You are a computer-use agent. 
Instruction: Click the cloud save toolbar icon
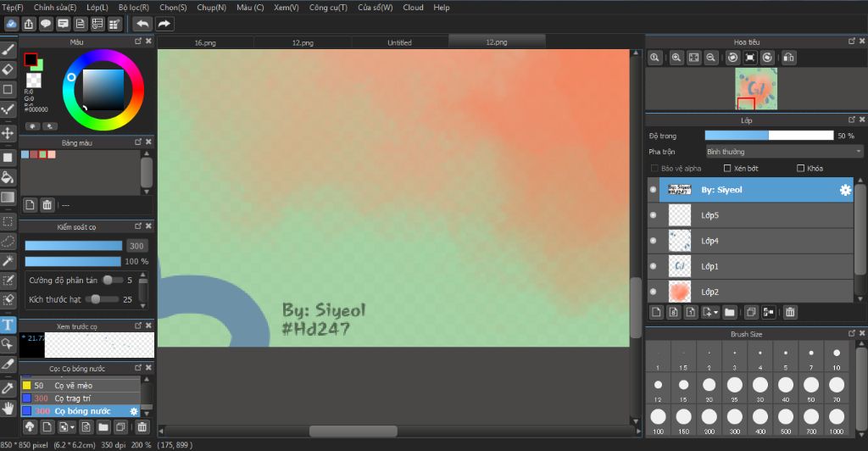(x=12, y=24)
